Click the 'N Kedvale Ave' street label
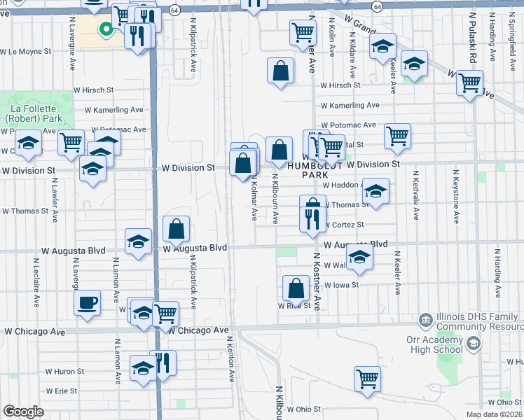The height and width of the screenshot is (420, 524). click(415, 195)
